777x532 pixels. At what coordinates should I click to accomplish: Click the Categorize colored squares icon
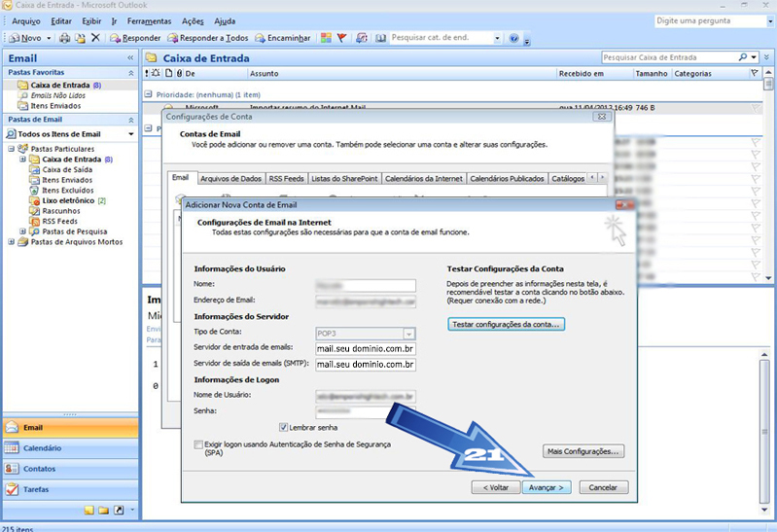pyautogui.click(x=326, y=38)
